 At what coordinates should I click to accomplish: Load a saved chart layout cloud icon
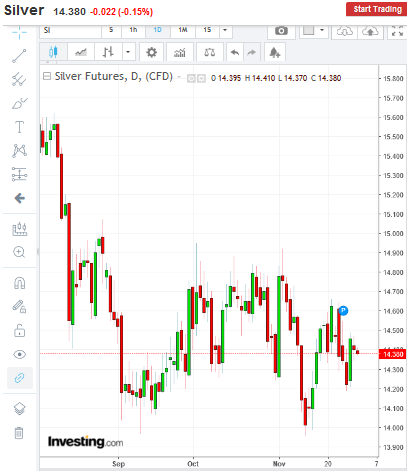pyautogui.click(x=344, y=31)
